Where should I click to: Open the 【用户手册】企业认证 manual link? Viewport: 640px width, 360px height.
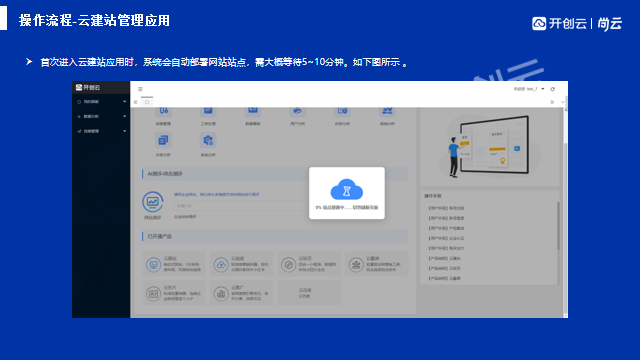coord(446,238)
